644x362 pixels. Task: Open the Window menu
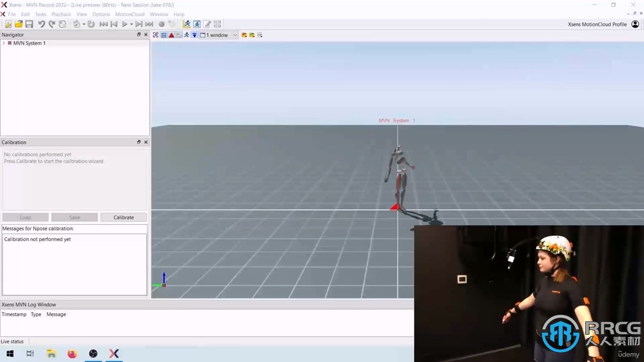(159, 14)
